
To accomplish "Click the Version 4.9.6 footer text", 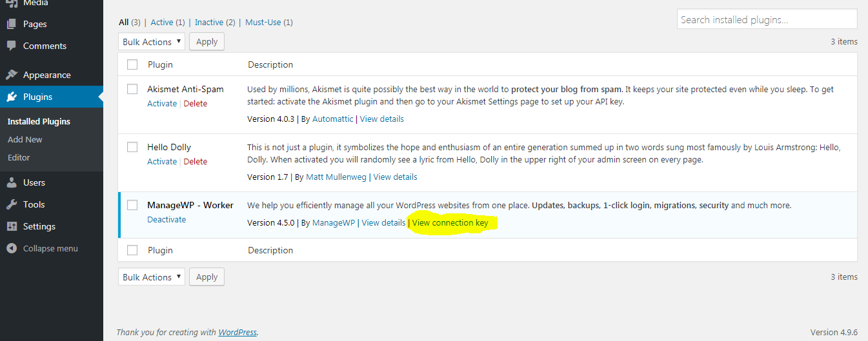I will 834,333.
